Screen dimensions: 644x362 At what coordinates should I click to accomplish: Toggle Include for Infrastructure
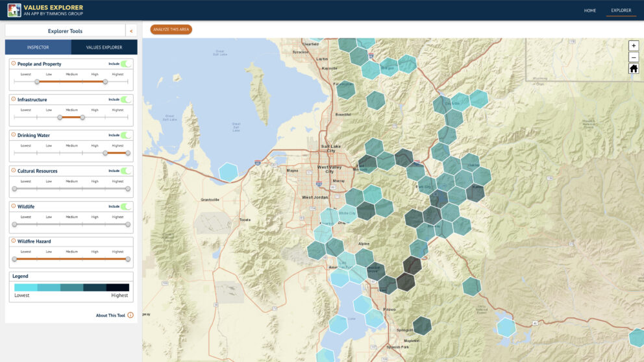126,99
